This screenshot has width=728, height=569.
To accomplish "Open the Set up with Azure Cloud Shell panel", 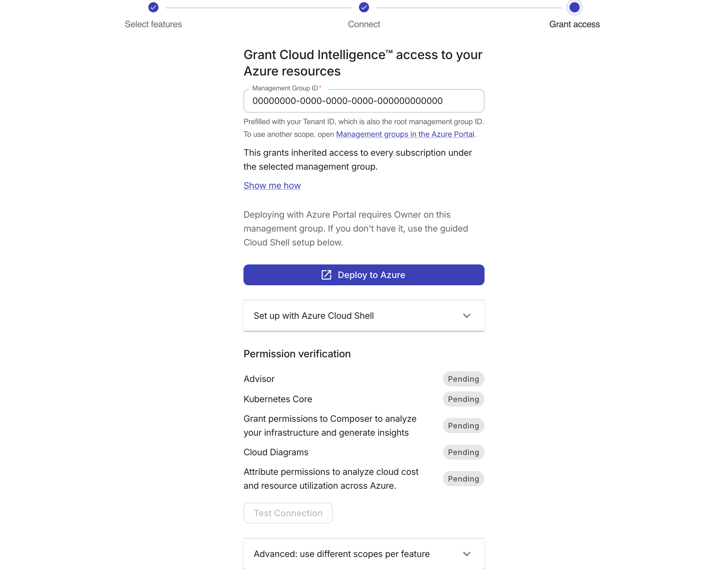I will pos(364,316).
